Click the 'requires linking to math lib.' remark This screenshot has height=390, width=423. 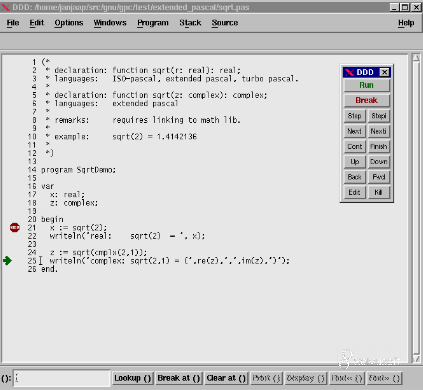tap(176, 120)
